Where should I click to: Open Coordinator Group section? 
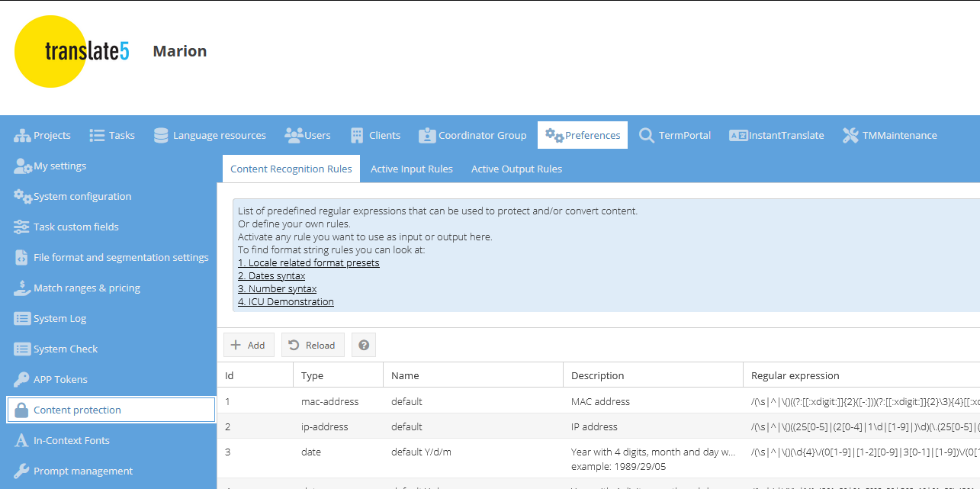[473, 135]
